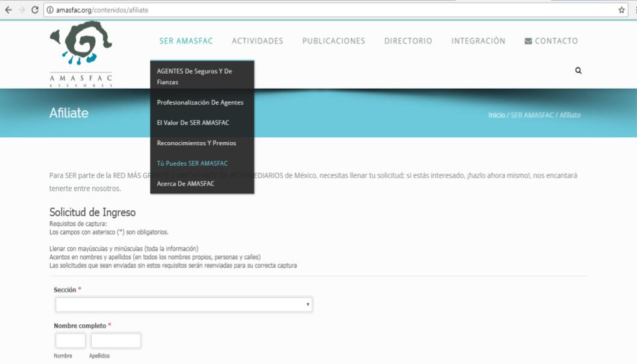The width and height of the screenshot is (637, 364).
Task: Open SER AMASFAC menu
Action: pos(186,41)
